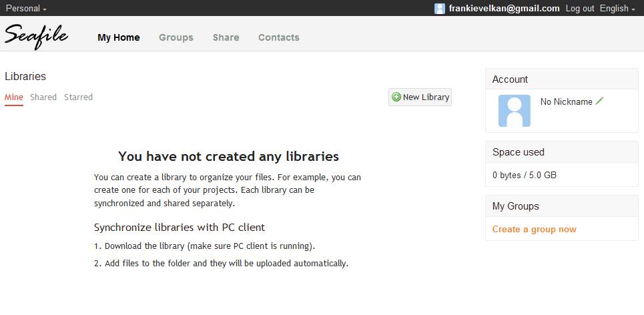Open the Personal dropdown menu
The height and width of the screenshot is (315, 644).
26,8
